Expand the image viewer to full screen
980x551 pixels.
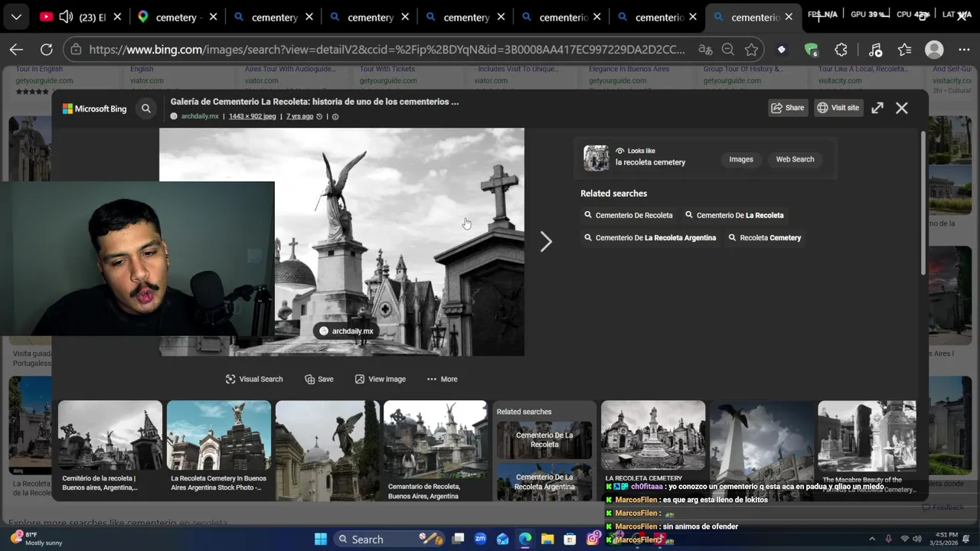[x=877, y=108]
